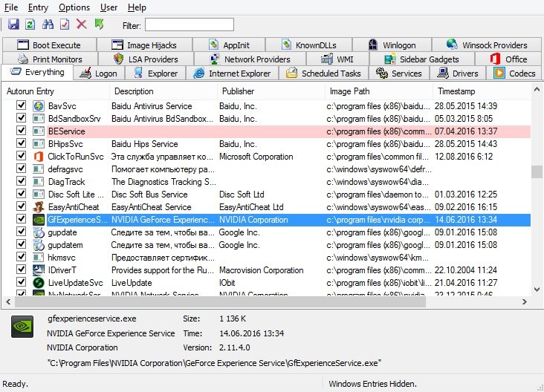Image resolution: width=544 pixels, height=392 pixels.
Task: Disable the GfExperienceService checkbox
Action: click(x=21, y=219)
